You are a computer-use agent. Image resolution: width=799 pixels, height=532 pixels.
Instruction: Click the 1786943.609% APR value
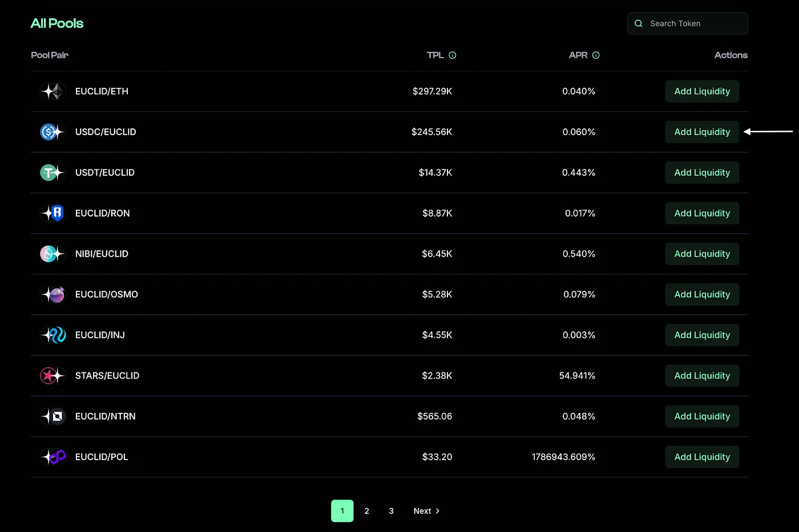pos(564,457)
